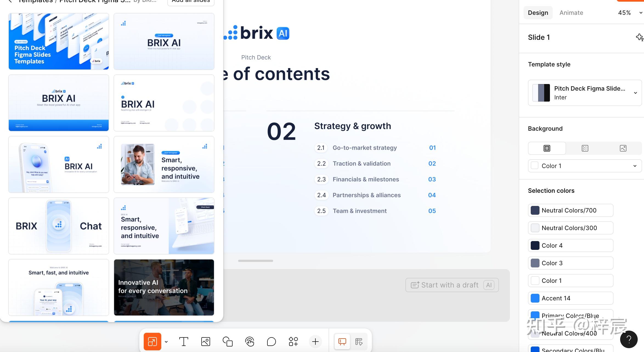Viewport: 644px width, 352px height.
Task: Click the Comment bubble tool
Action: [271, 342]
